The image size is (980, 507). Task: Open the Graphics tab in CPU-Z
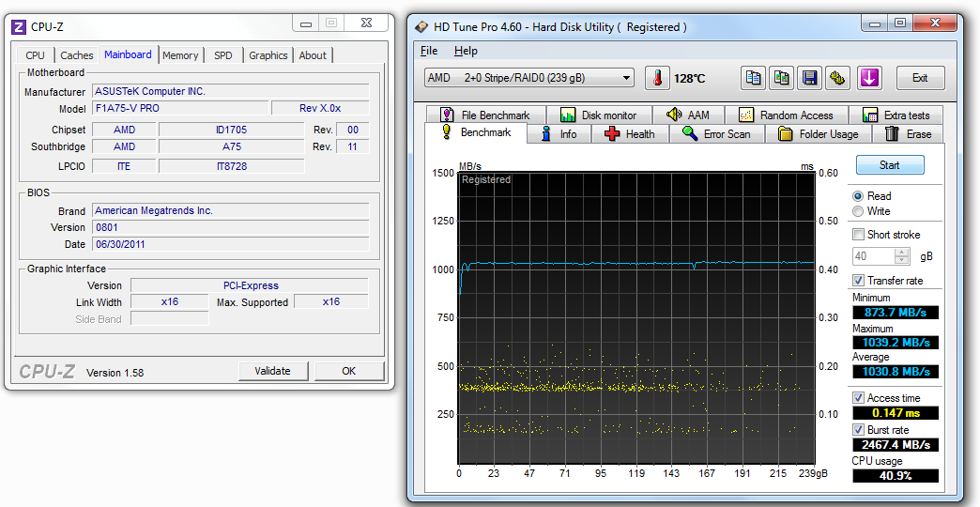tap(268, 55)
